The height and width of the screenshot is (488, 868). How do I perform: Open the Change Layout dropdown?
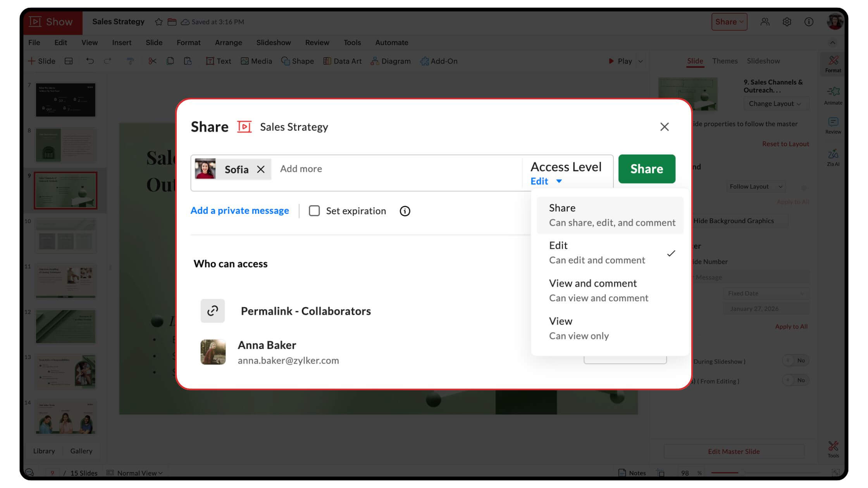[774, 104]
